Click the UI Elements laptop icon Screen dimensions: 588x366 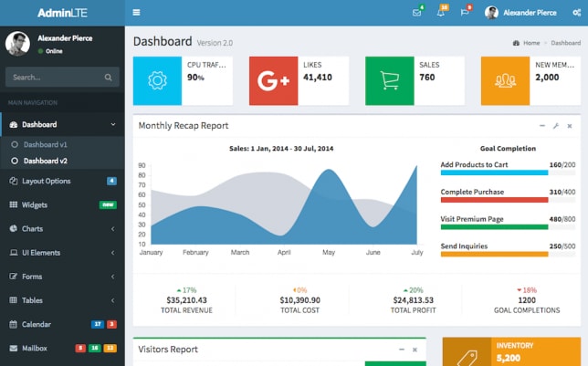coord(14,253)
